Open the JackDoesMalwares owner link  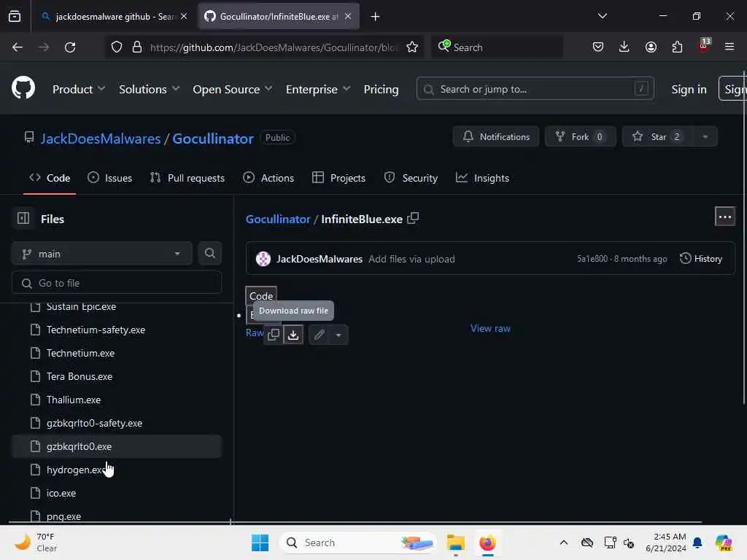point(101,139)
